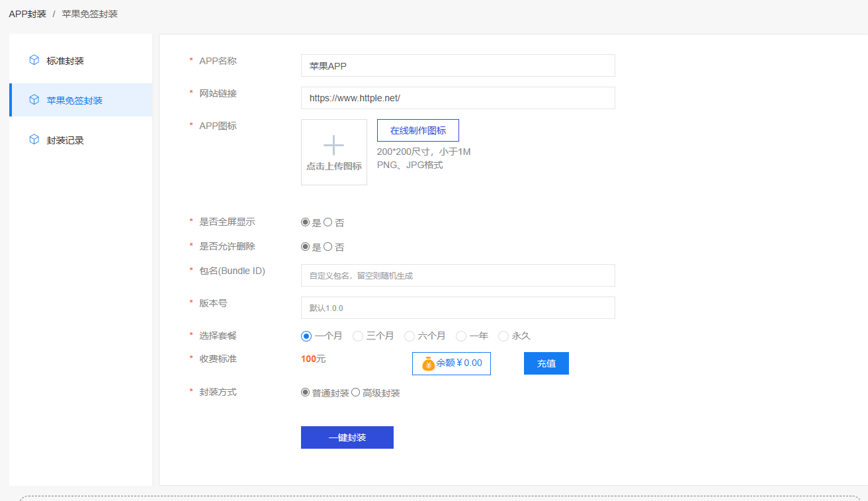Click the 一键封装 submit button

coord(347,437)
